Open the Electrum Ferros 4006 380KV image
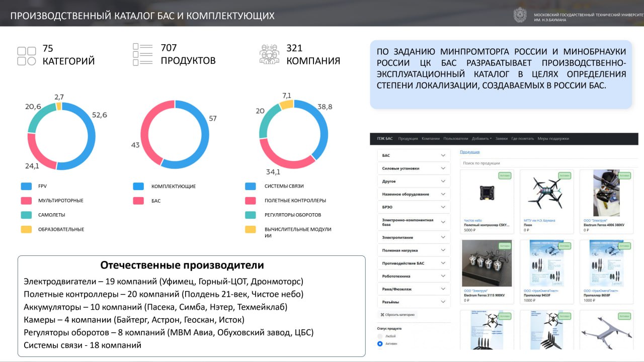Viewport: 644px width, 362px height. [607, 193]
